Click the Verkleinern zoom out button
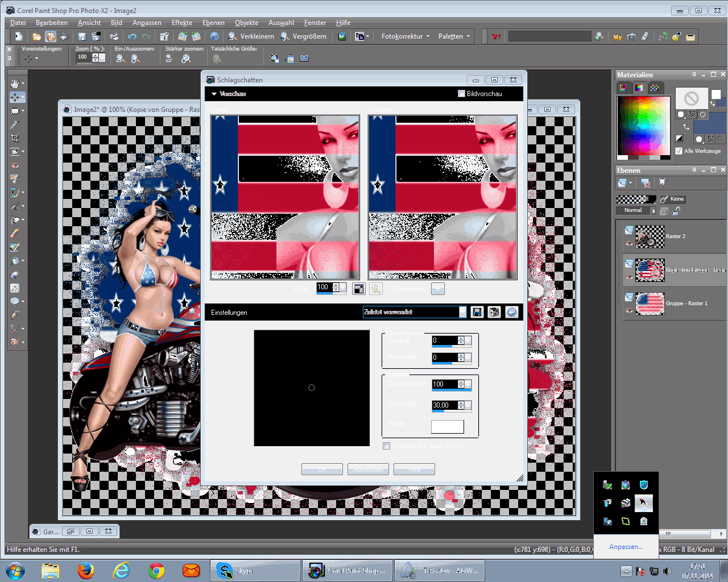 tap(251, 36)
